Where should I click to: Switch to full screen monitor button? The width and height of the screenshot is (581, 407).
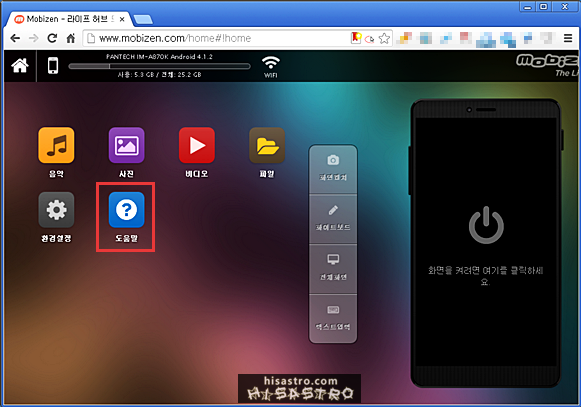(x=333, y=268)
